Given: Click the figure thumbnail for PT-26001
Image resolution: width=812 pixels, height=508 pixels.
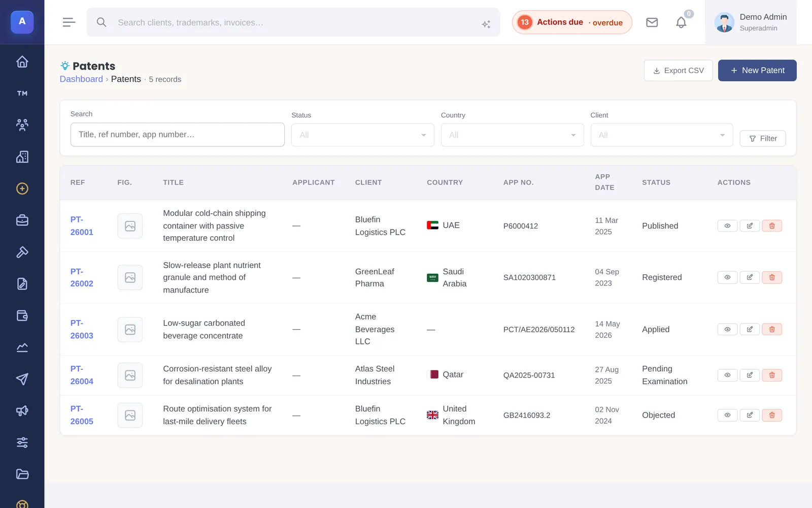Looking at the screenshot, I should pos(130,226).
